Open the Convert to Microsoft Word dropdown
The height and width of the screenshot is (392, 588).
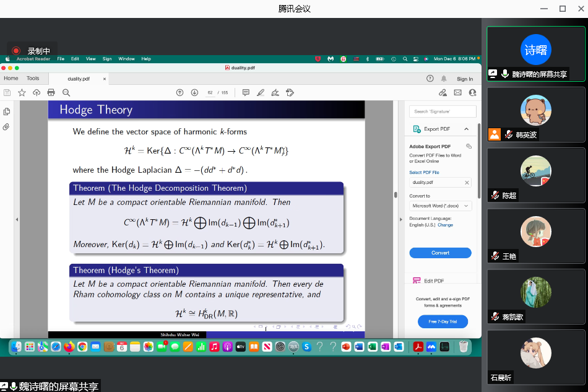tap(440, 206)
